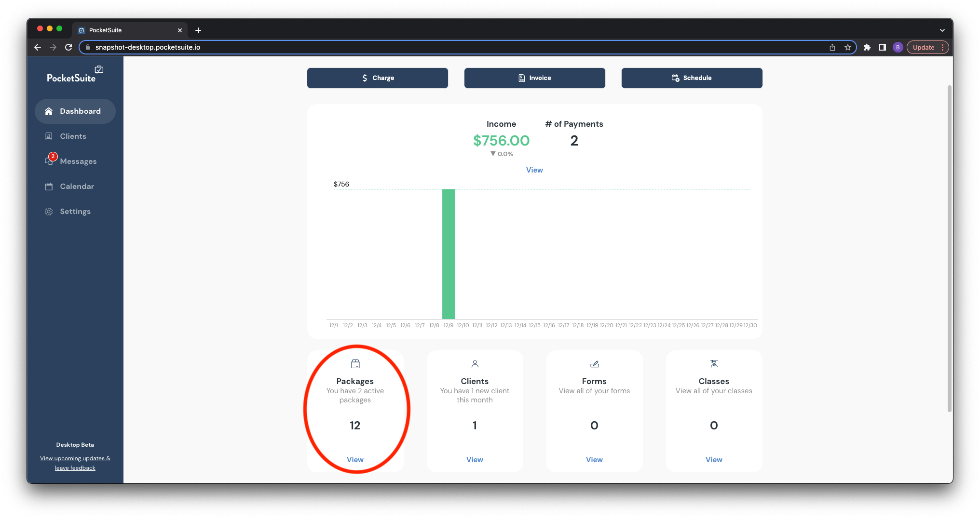Open Calendar in the sidebar
Screen dimensions: 980x519
tap(75, 186)
